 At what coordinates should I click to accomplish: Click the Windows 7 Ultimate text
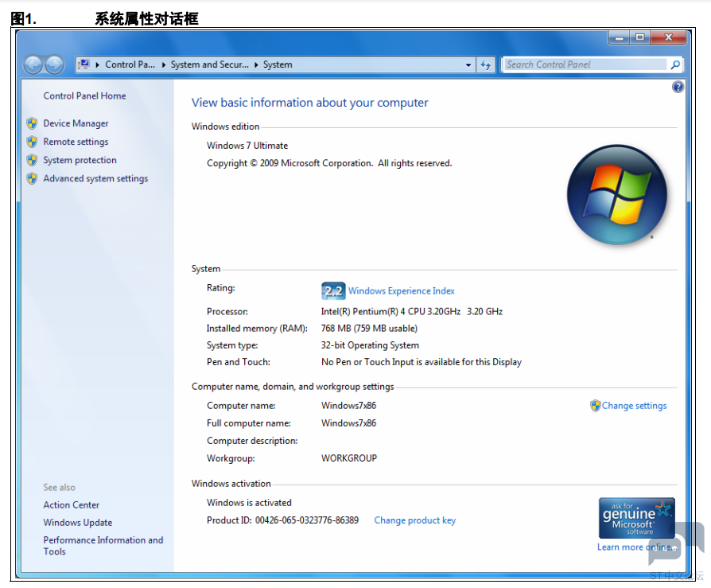247,146
